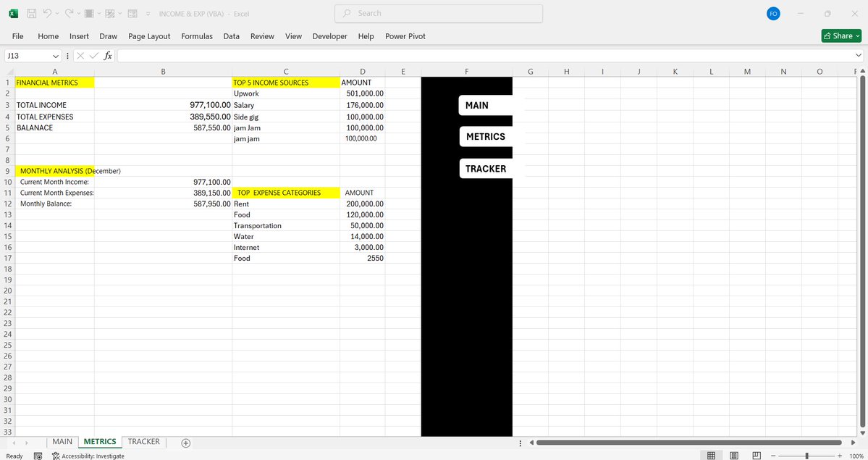868x460 pixels.
Task: Expand the Name Box dropdown arrow
Action: point(55,56)
